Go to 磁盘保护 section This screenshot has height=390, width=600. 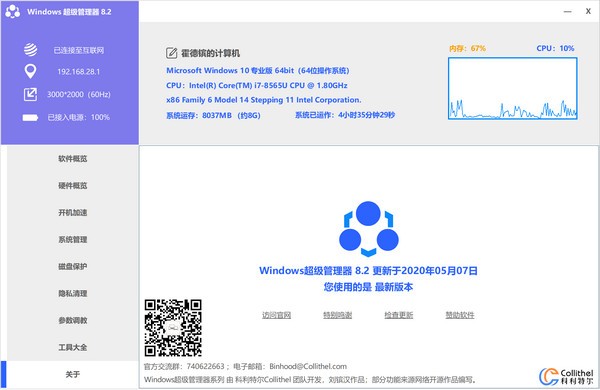pos(73,266)
